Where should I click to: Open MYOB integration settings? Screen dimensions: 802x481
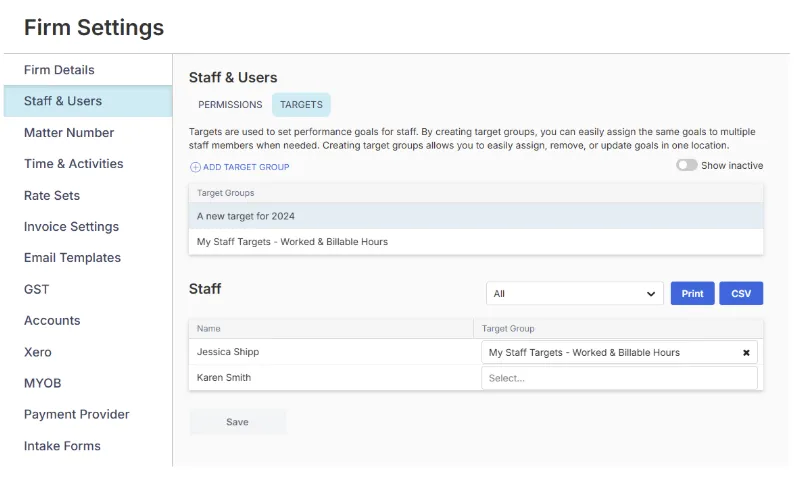[88, 383]
